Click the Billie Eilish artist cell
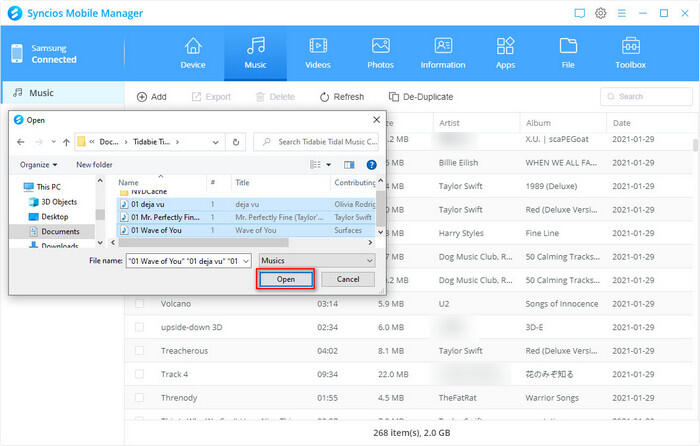 [458, 163]
